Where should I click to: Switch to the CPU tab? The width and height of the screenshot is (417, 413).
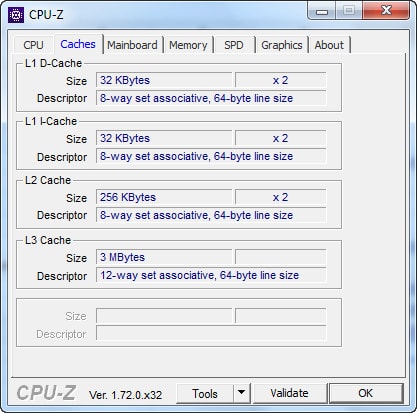pyautogui.click(x=33, y=45)
